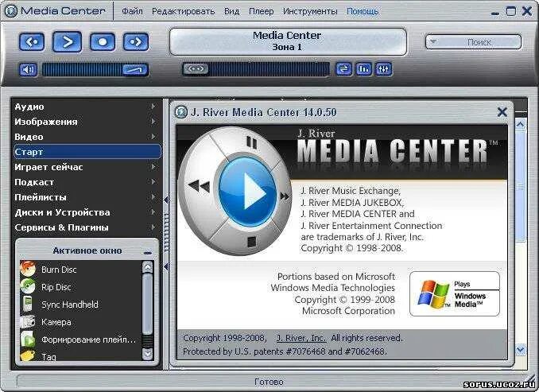Image resolution: width=539 pixels, height=392 pixels.
Task: Click the Rip Disc icon
Action: click(28, 286)
